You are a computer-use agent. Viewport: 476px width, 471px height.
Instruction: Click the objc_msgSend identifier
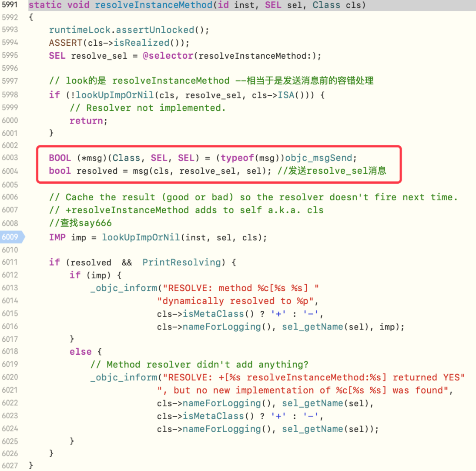point(318,158)
